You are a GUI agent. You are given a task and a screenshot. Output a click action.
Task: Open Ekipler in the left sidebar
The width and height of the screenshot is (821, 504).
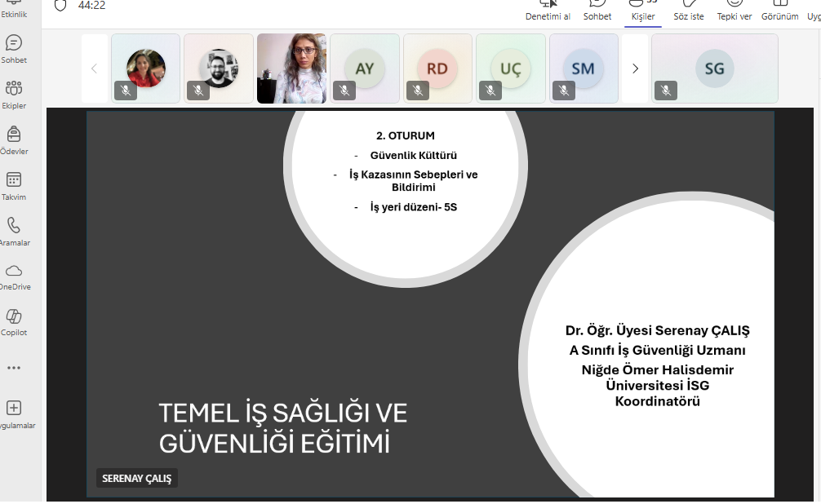pos(14,90)
